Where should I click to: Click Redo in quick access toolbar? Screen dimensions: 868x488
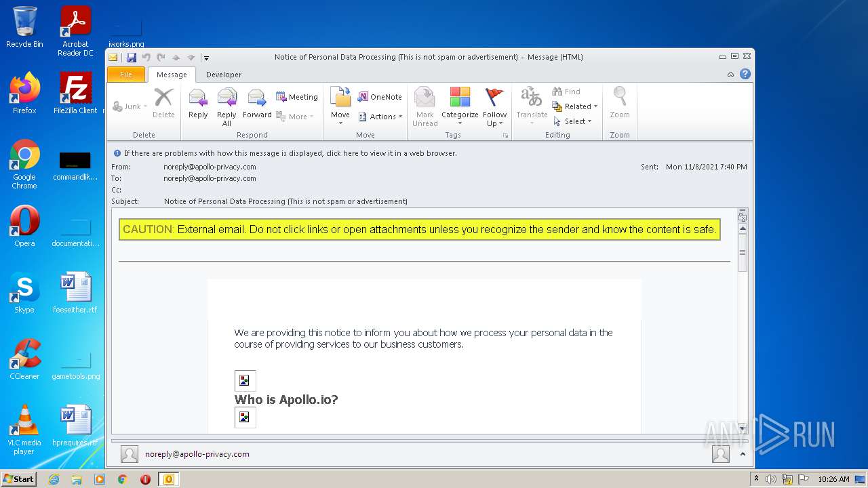[x=161, y=58]
